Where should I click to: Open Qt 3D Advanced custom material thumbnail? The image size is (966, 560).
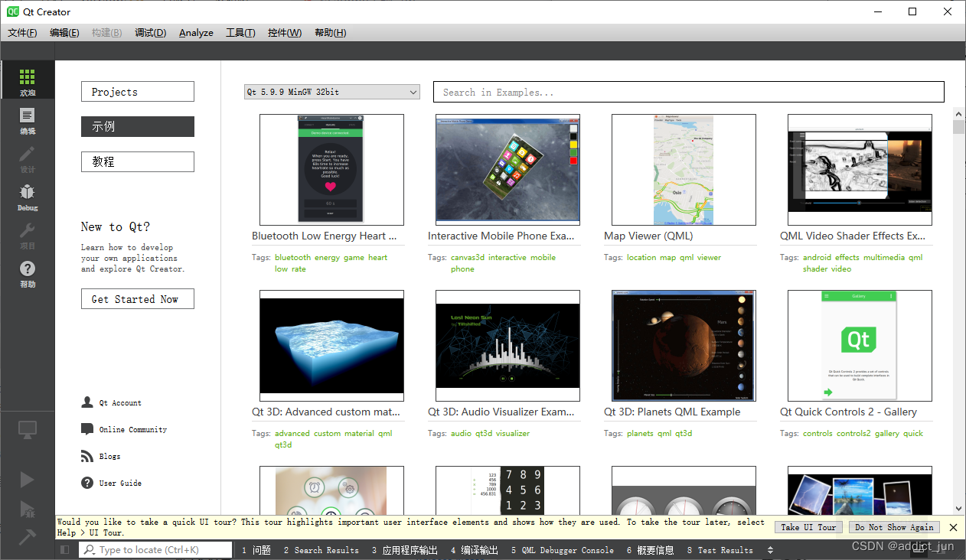(x=331, y=346)
